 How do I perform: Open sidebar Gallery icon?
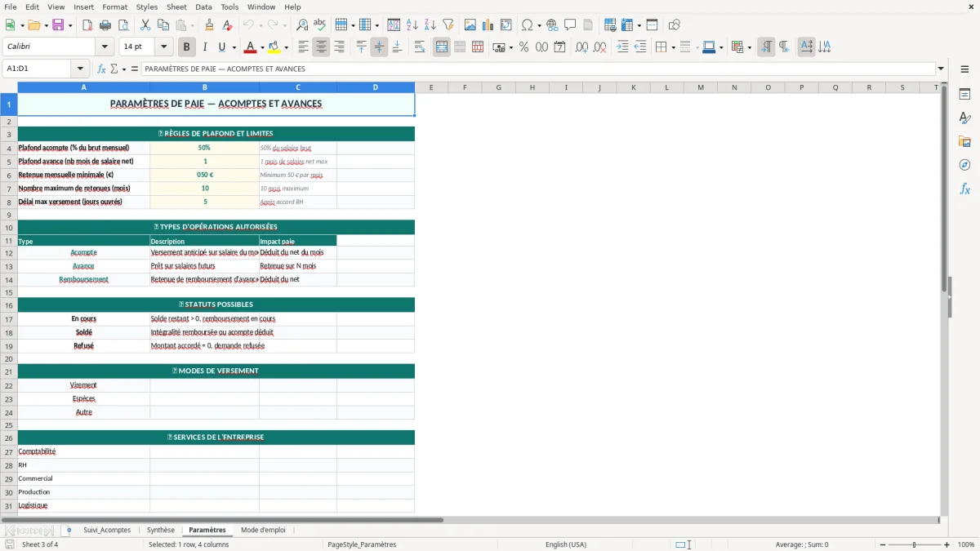(964, 141)
